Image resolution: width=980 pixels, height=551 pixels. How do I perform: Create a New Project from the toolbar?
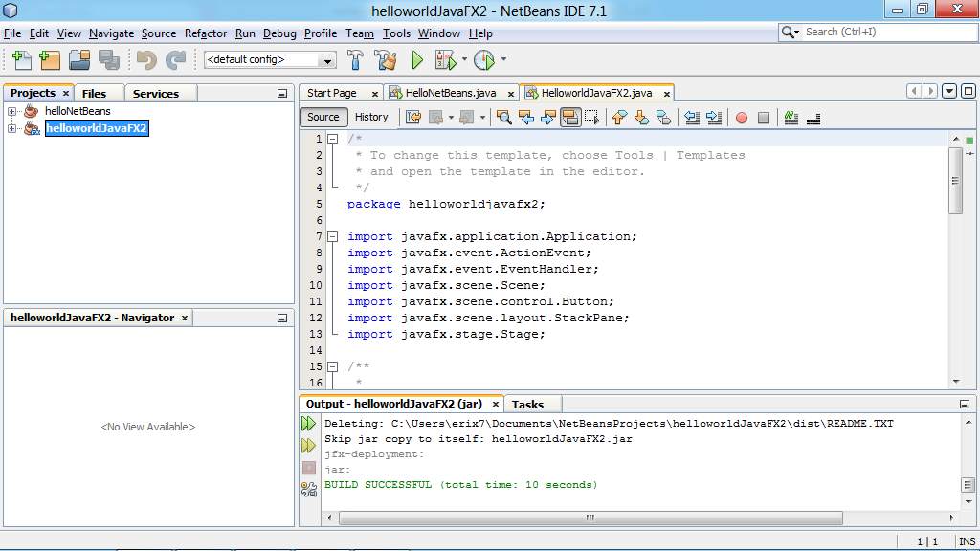pos(50,60)
